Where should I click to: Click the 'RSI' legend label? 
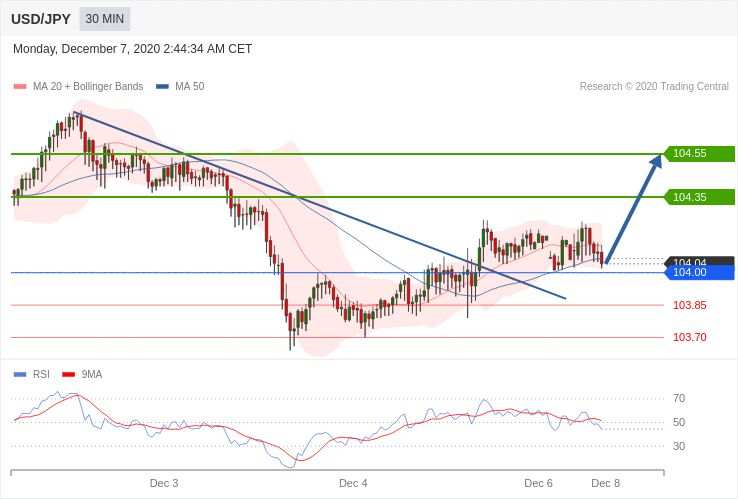[x=41, y=375]
